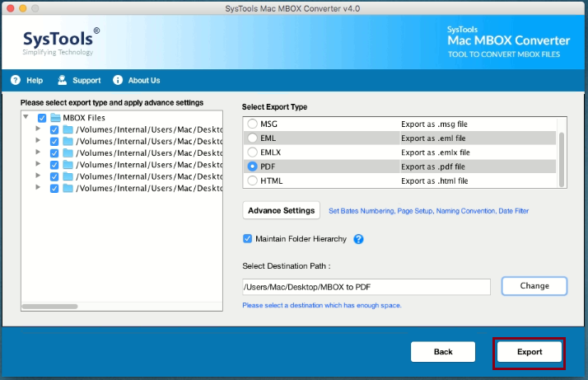The height and width of the screenshot is (380, 588).
Task: Open Help from the question mark icon
Action: pos(16,80)
